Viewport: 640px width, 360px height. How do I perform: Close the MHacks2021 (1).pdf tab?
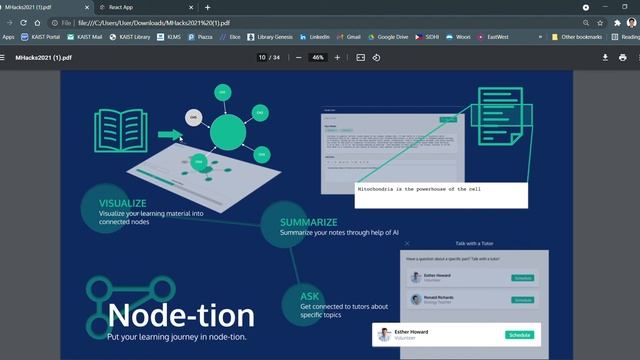87,7
